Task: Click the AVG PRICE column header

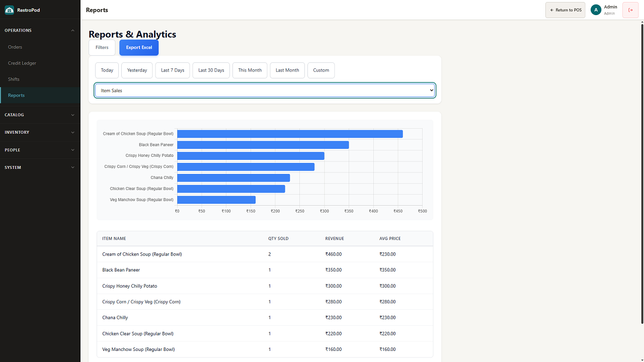Action: 390,239
